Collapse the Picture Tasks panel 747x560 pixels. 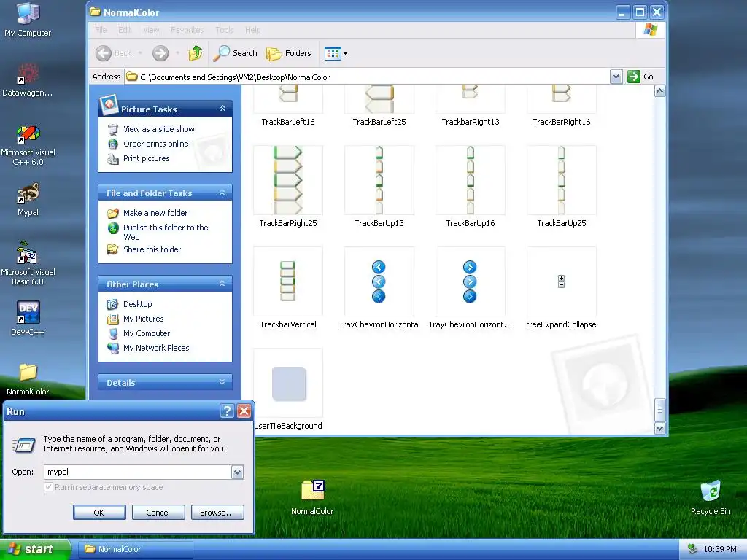pos(222,109)
